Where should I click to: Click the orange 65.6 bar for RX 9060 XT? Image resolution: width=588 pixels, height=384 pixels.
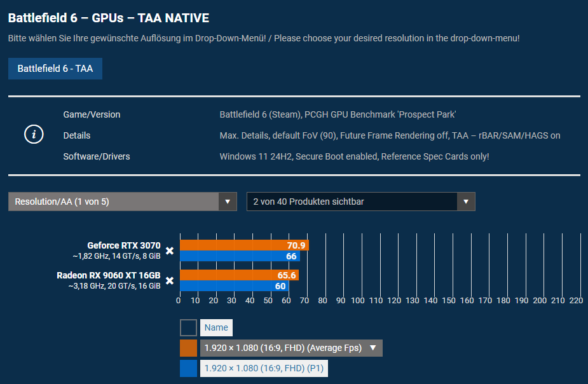tap(239, 275)
